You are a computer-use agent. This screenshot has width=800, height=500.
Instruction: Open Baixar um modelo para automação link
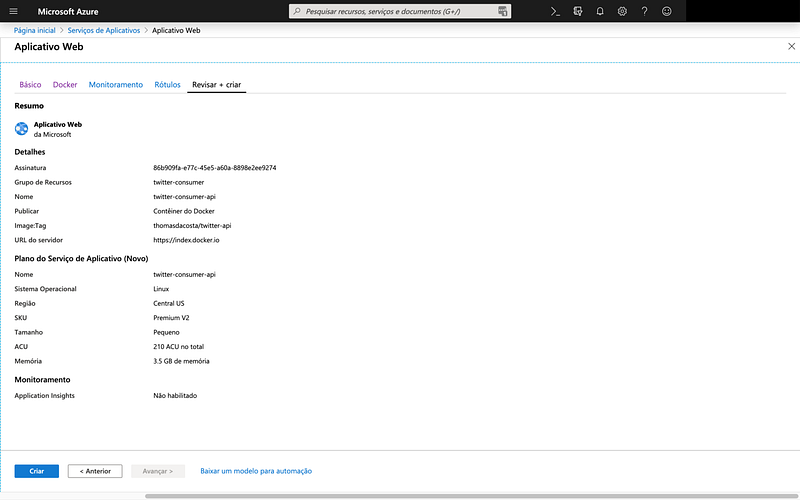(256, 471)
